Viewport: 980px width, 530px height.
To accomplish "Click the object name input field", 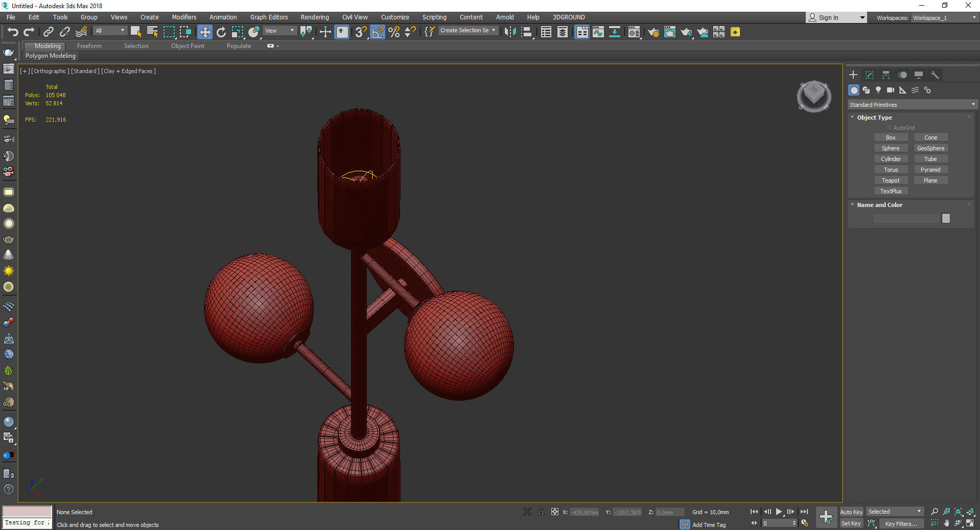I will click(906, 218).
